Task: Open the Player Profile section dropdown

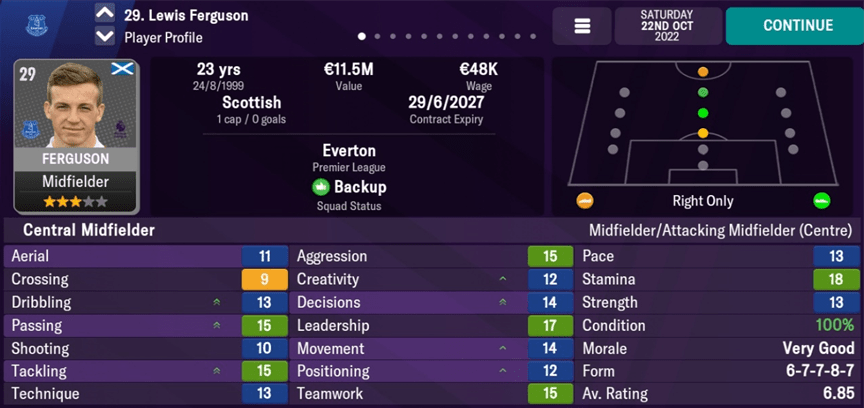Action: pos(163,38)
